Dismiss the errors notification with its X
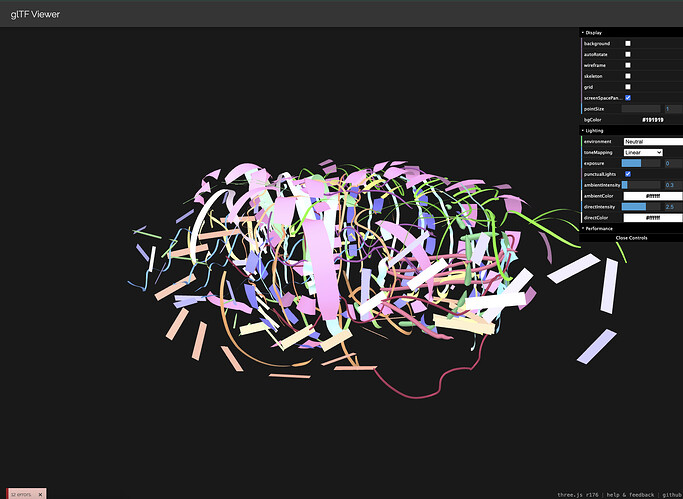The width and height of the screenshot is (683, 499). click(41, 494)
